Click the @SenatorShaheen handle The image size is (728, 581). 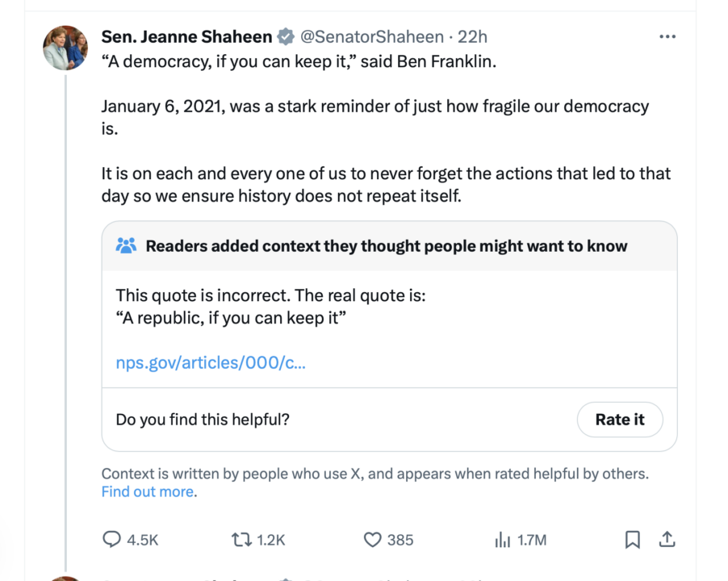372,37
